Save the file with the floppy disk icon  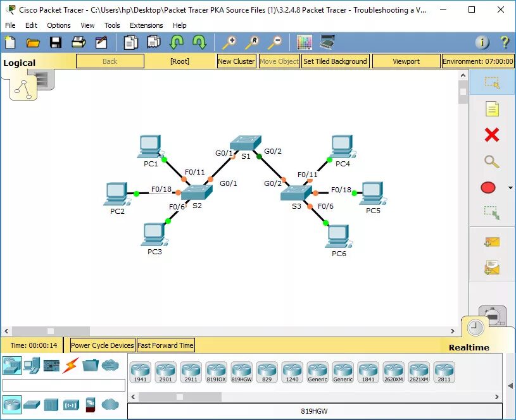click(56, 43)
